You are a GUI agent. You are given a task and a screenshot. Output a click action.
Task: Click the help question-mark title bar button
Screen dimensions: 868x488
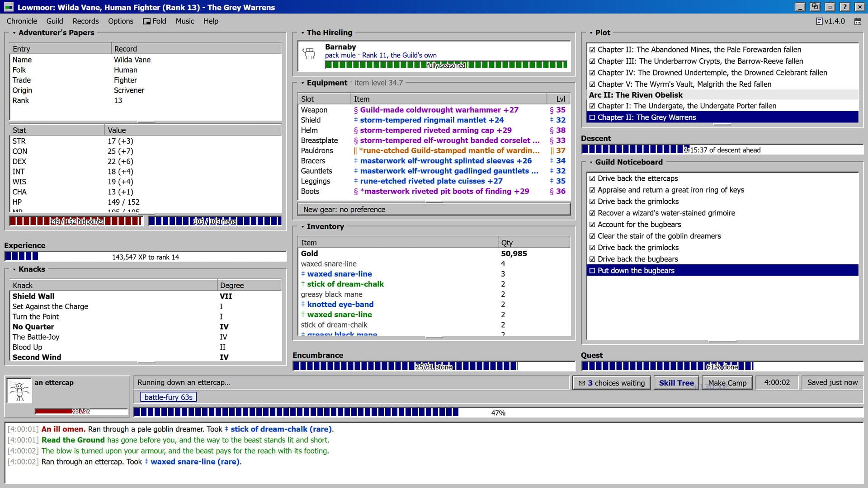(x=844, y=7)
